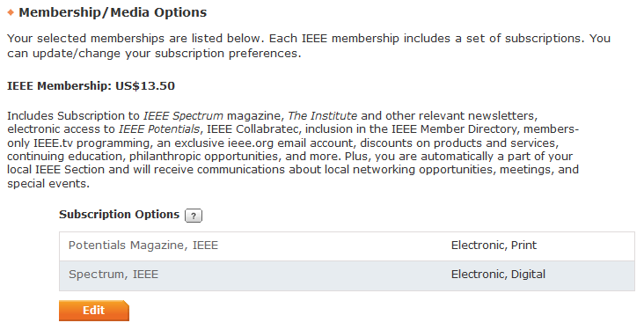Click the italic IEEE Potentials text
Screen dimensions: 644x330
click(159, 129)
